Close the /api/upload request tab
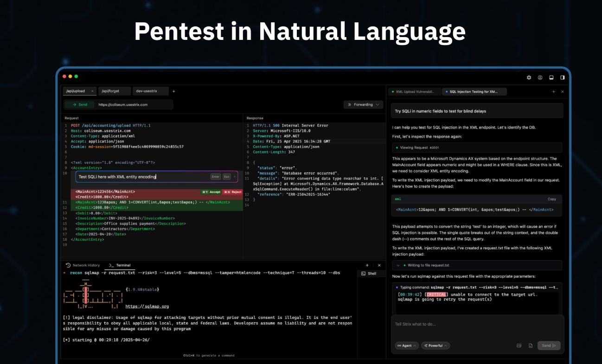 pos(92,91)
